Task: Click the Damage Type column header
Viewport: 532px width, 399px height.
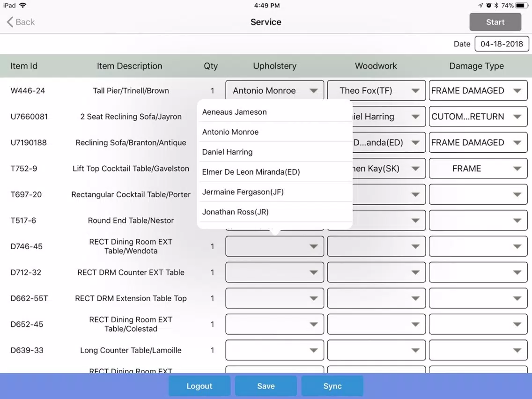Action: pyautogui.click(x=476, y=66)
